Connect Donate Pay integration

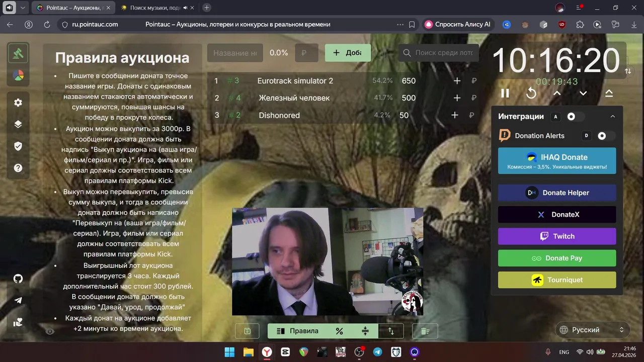coord(557,258)
